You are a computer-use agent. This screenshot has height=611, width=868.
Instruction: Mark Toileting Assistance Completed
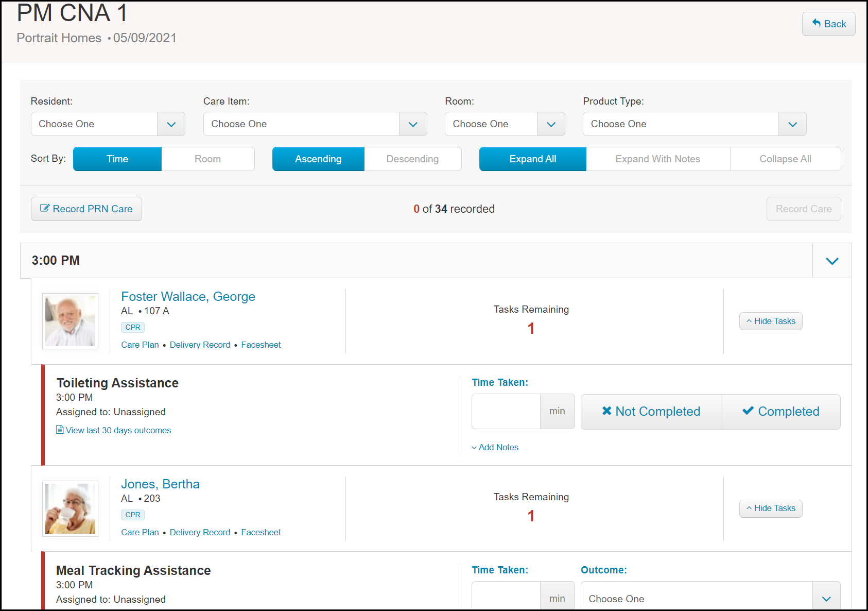780,411
